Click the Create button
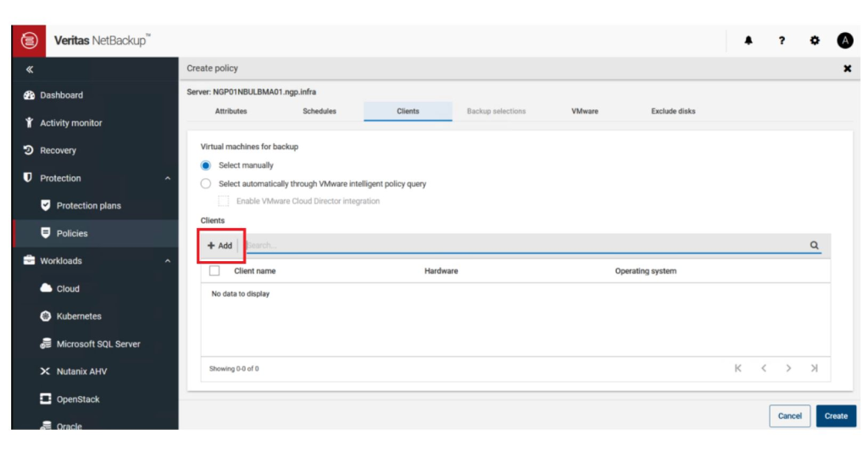The width and height of the screenshot is (868, 468). pos(836,416)
